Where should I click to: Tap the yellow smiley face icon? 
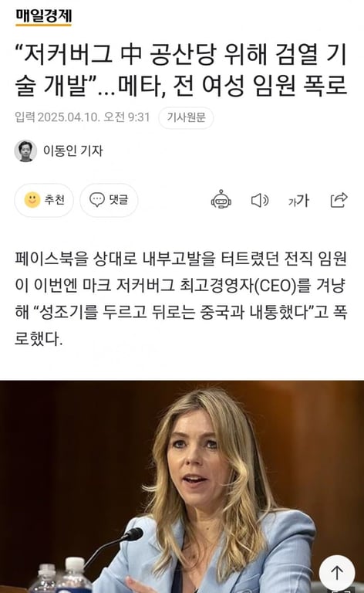[x=32, y=199]
